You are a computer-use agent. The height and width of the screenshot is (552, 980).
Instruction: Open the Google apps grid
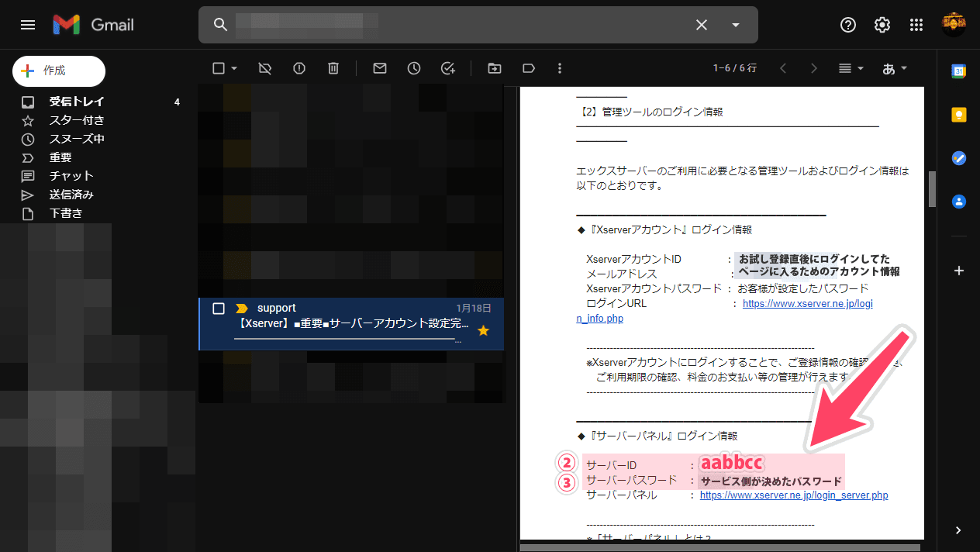click(916, 25)
